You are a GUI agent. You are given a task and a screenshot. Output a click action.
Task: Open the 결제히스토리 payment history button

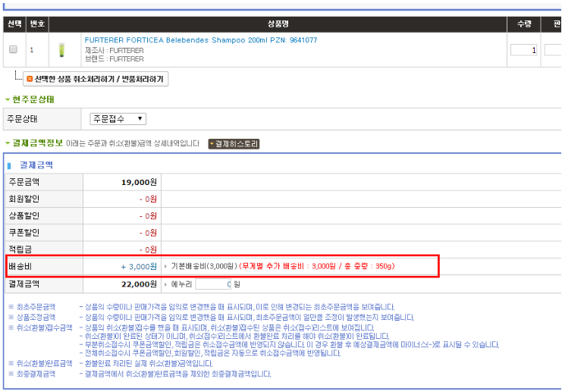click(234, 143)
